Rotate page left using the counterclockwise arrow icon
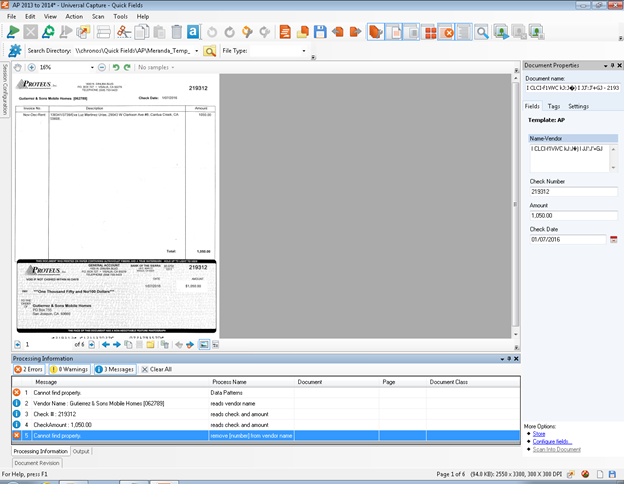 212,32
